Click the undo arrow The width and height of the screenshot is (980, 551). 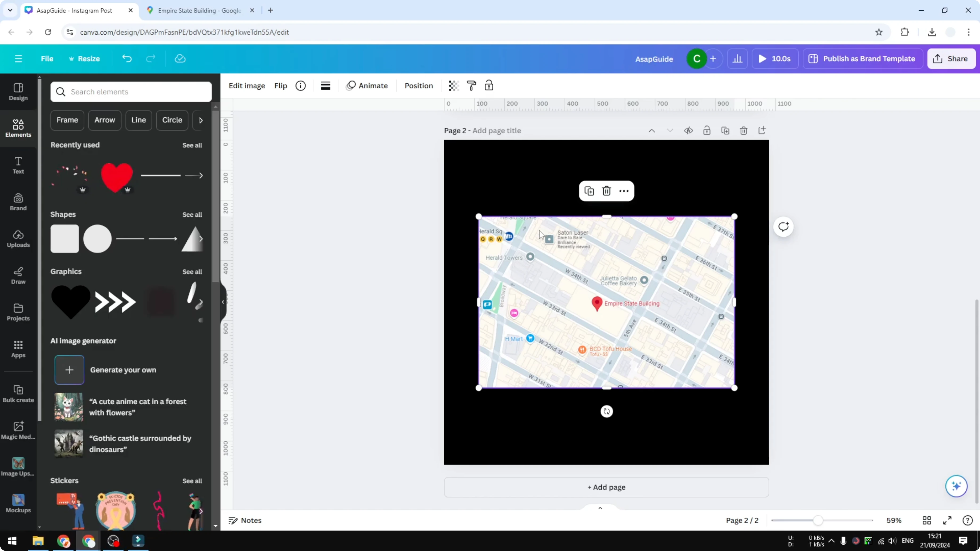pyautogui.click(x=127, y=59)
